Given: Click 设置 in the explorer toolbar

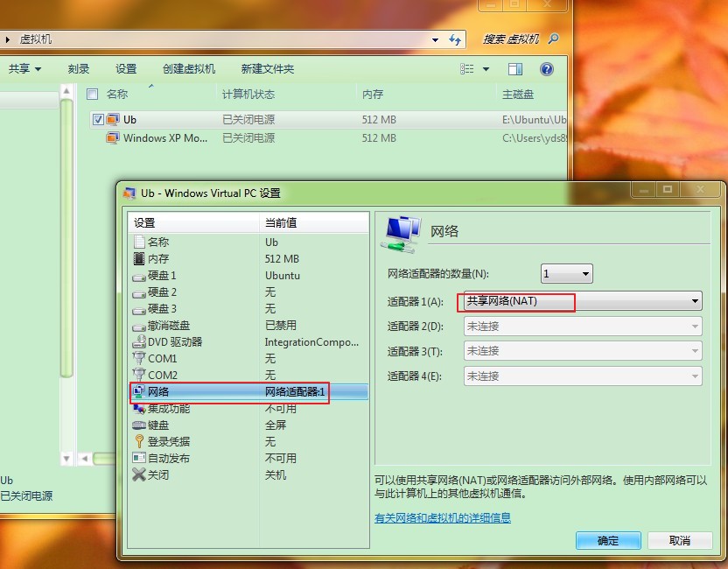Looking at the screenshot, I should pos(126,69).
